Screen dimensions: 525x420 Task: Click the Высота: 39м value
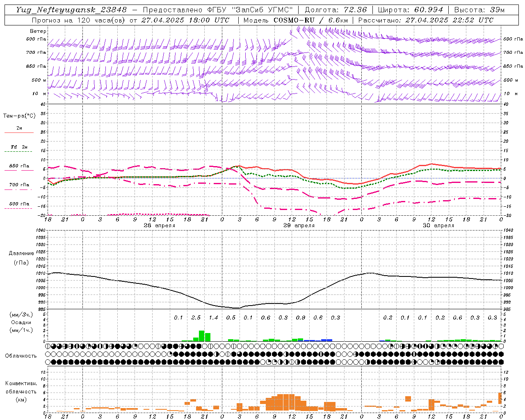point(479,9)
